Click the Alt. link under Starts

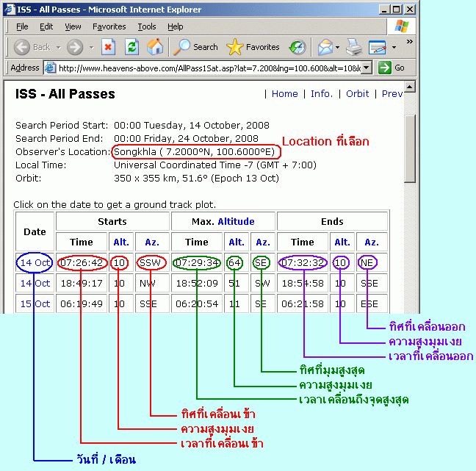pos(121,242)
